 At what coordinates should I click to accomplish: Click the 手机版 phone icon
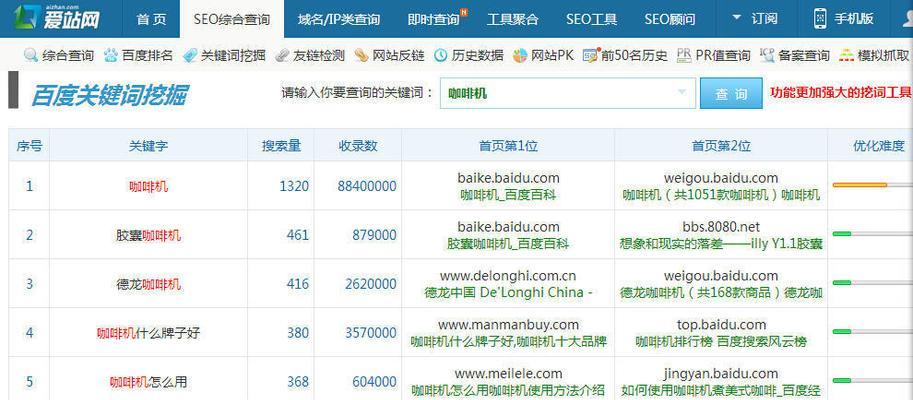point(819,19)
